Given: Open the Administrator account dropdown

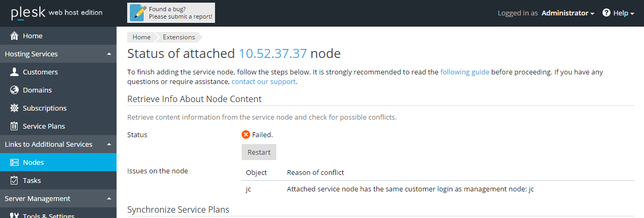Looking at the screenshot, I should tap(568, 13).
